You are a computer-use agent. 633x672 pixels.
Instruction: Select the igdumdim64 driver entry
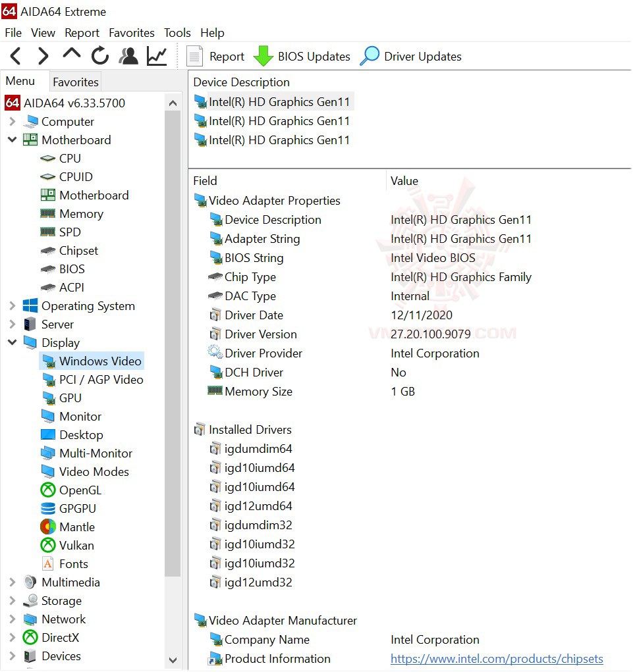tap(250, 449)
